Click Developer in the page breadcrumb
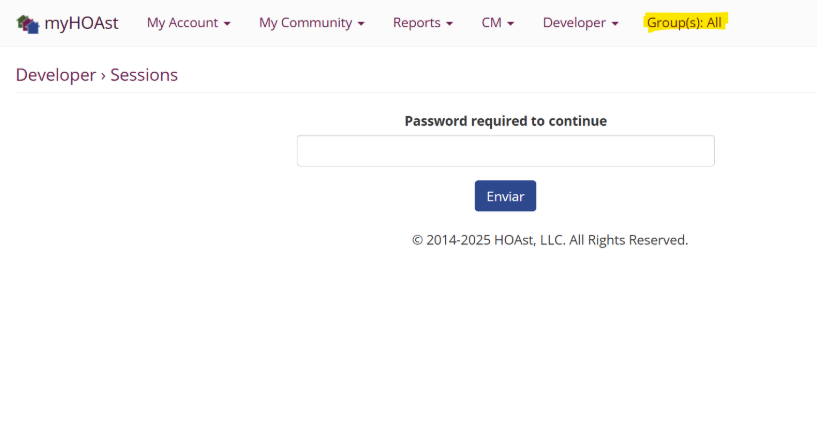The image size is (817, 429). click(x=56, y=75)
